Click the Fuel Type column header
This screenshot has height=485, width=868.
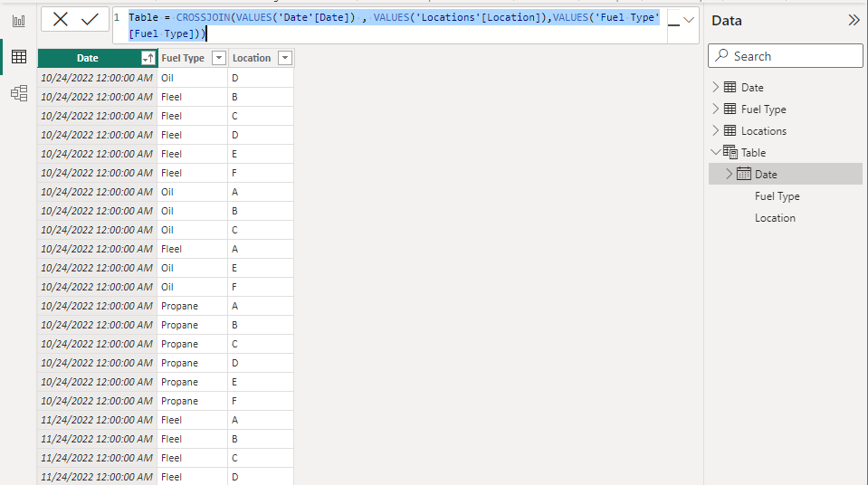click(x=183, y=58)
